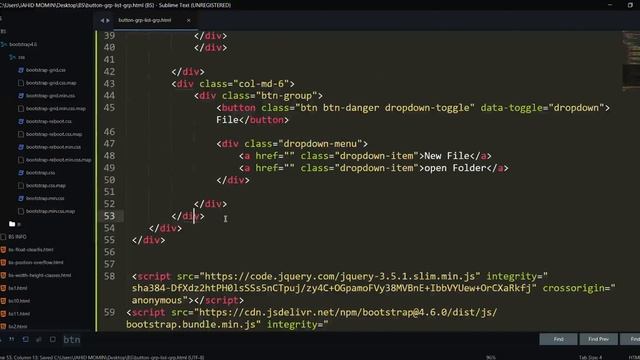The height and width of the screenshot is (360, 640).
Task: Click line number 47 in gutter
Action: (109, 143)
